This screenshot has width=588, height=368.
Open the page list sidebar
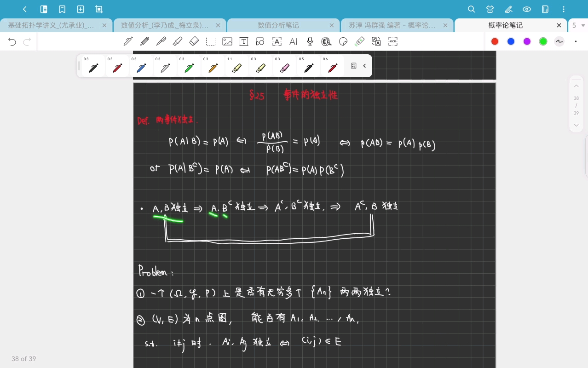tap(44, 9)
